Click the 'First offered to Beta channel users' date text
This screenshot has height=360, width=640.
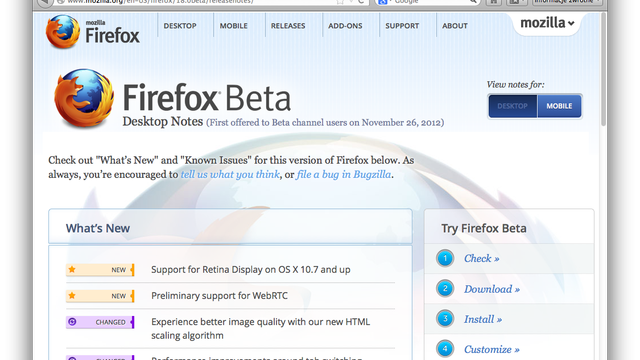click(x=325, y=123)
